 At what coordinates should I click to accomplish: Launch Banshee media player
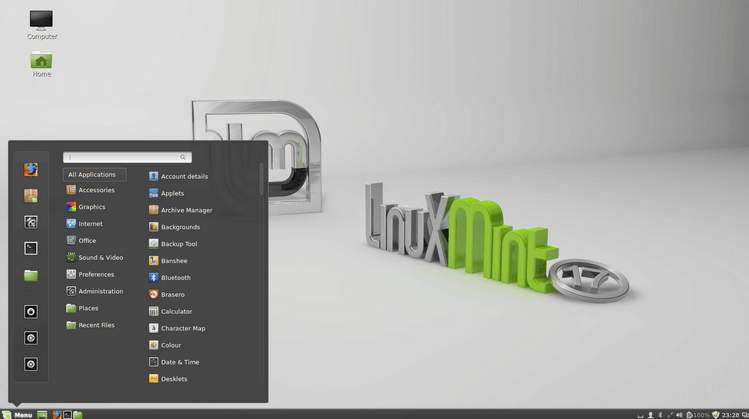[x=168, y=261]
